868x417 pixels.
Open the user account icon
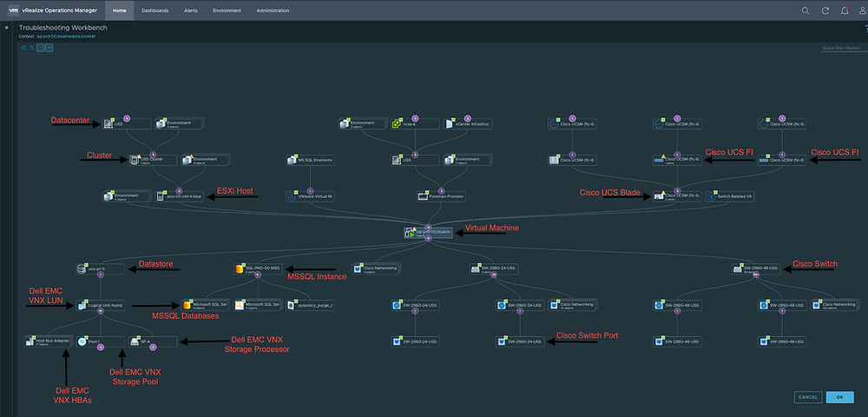click(863, 10)
